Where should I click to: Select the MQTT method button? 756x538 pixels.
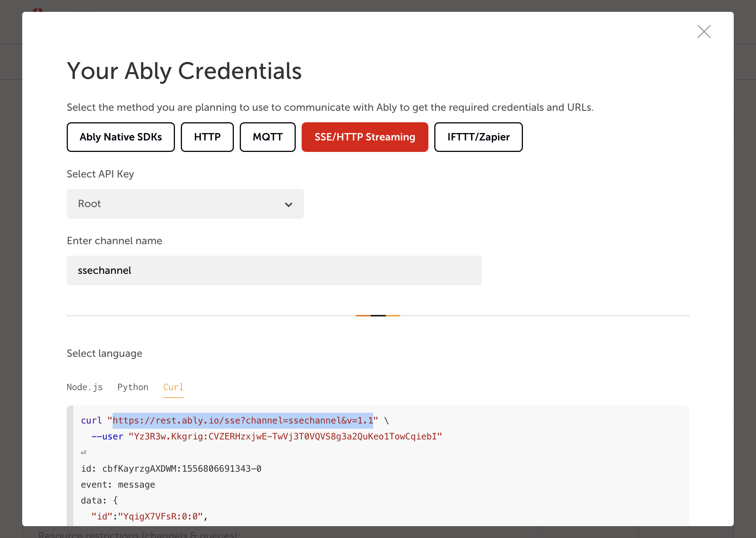(x=268, y=137)
